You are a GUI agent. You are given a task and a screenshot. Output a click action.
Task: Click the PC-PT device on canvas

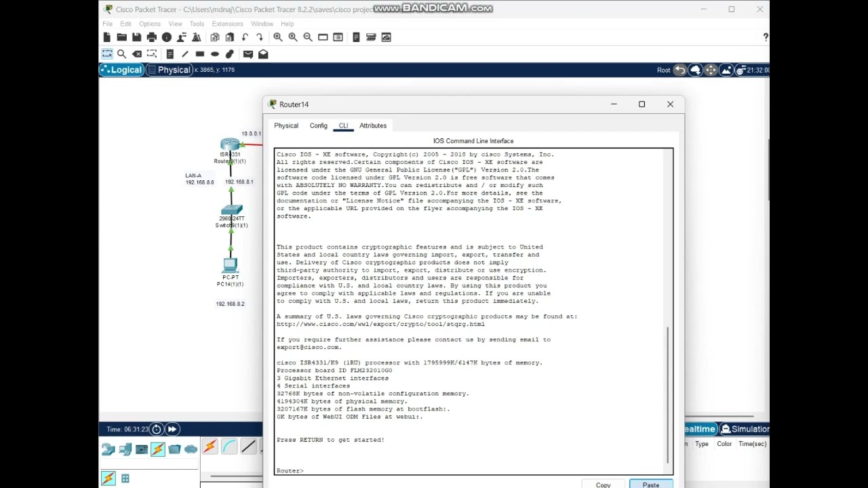231,265
